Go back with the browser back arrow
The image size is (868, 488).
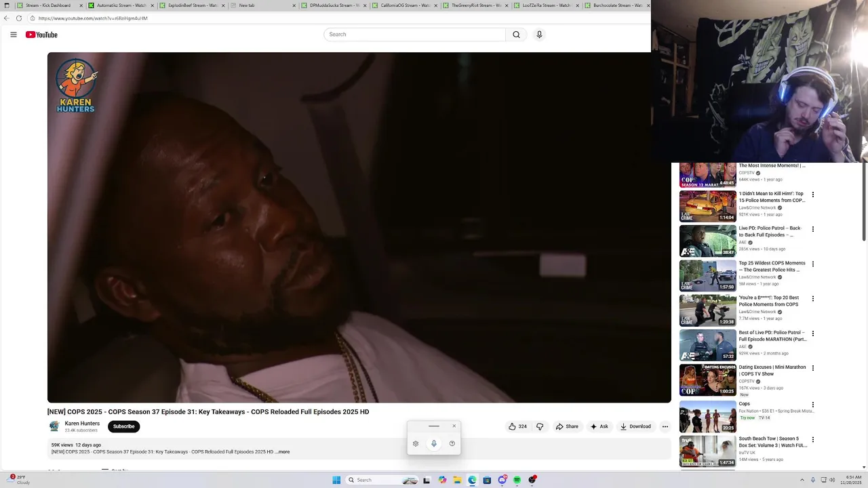pyautogui.click(x=7, y=18)
